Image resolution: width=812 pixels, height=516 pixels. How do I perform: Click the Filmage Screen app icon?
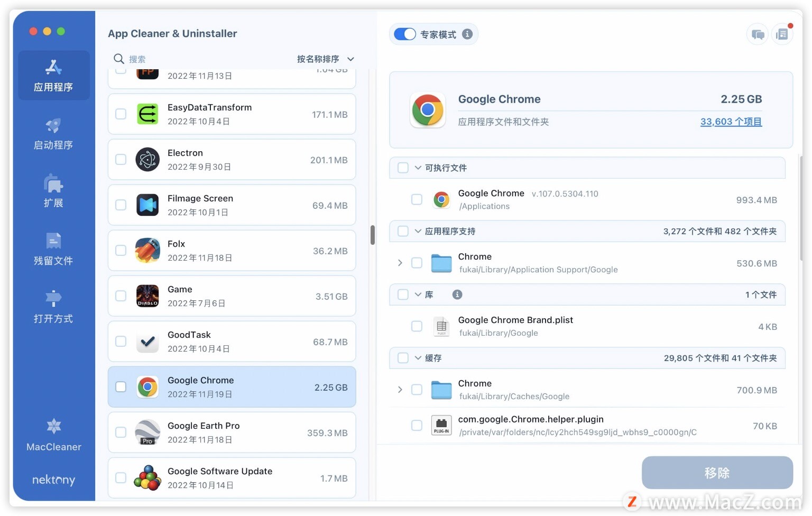(x=147, y=205)
